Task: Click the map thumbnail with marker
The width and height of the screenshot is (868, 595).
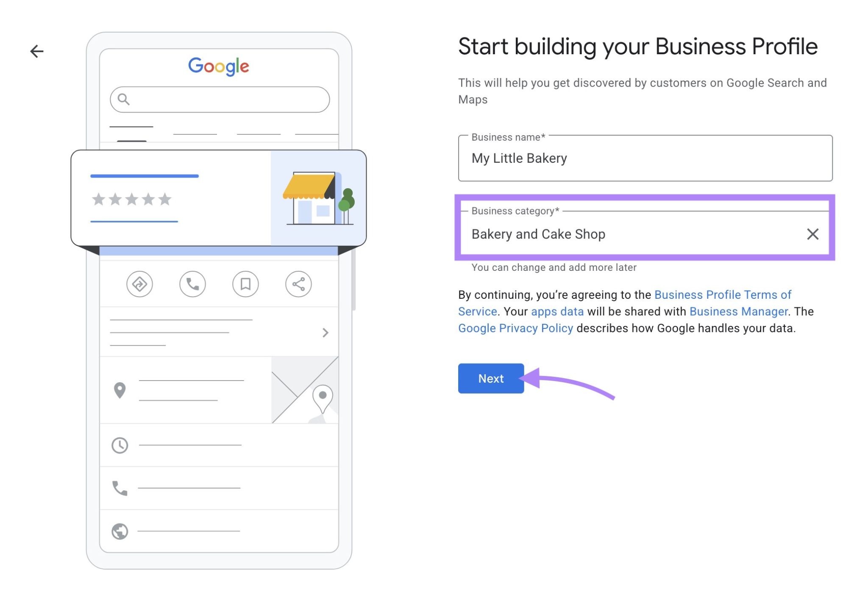Action: pyautogui.click(x=305, y=390)
